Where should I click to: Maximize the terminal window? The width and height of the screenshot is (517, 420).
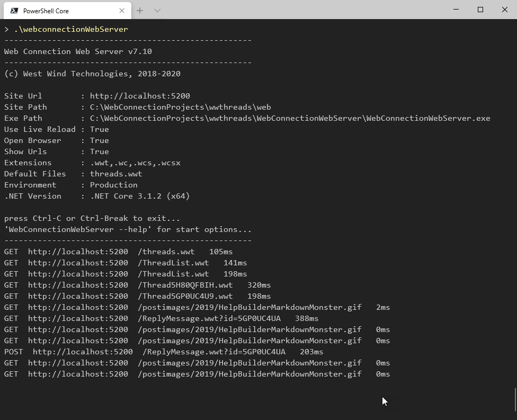coord(480,10)
